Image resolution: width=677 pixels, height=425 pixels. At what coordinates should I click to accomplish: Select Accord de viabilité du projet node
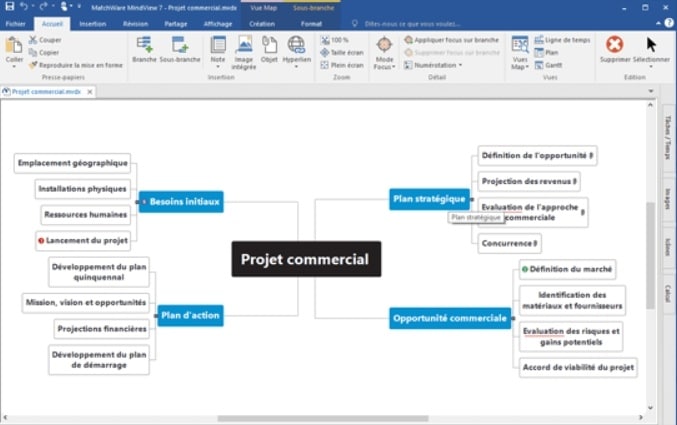click(x=578, y=368)
